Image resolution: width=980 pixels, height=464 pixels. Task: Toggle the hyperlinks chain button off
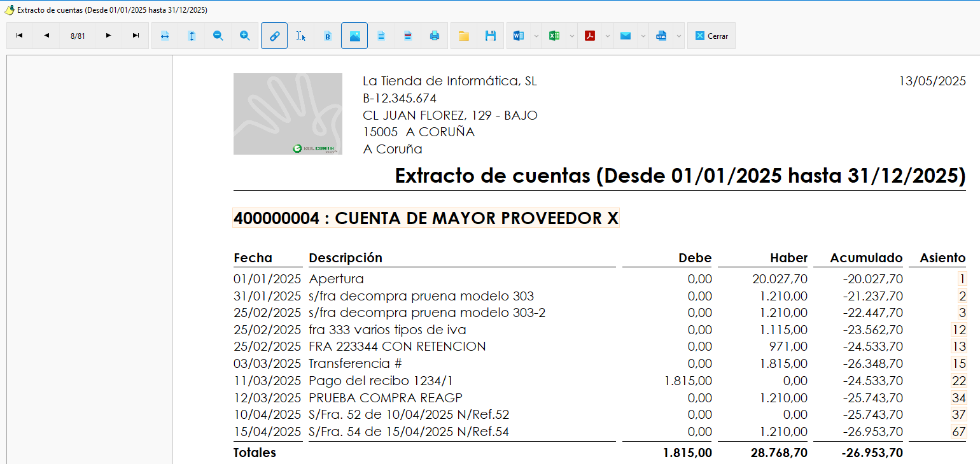point(274,36)
